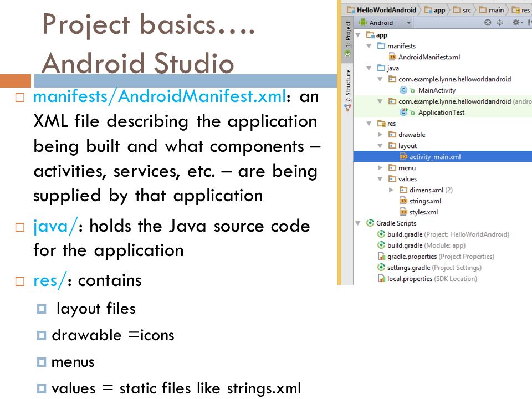Click the slide bullet 'layout files'

[x=96, y=309]
